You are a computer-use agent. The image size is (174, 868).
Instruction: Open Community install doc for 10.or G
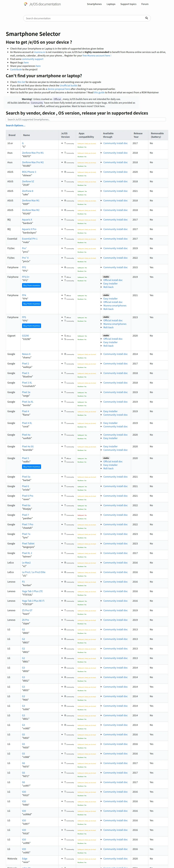coord(116,143)
